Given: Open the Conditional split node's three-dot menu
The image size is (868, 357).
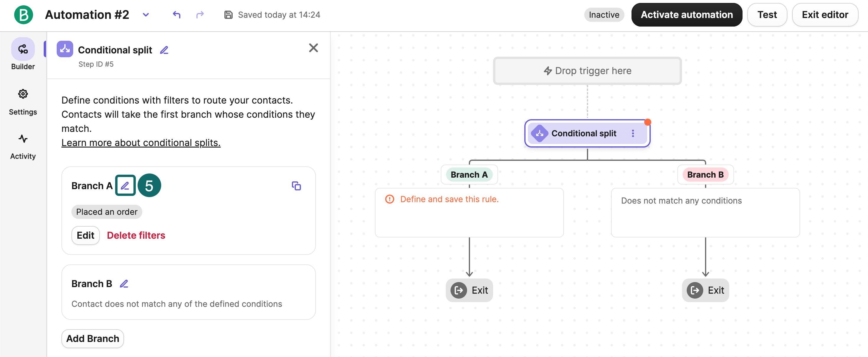Looking at the screenshot, I should pyautogui.click(x=633, y=133).
